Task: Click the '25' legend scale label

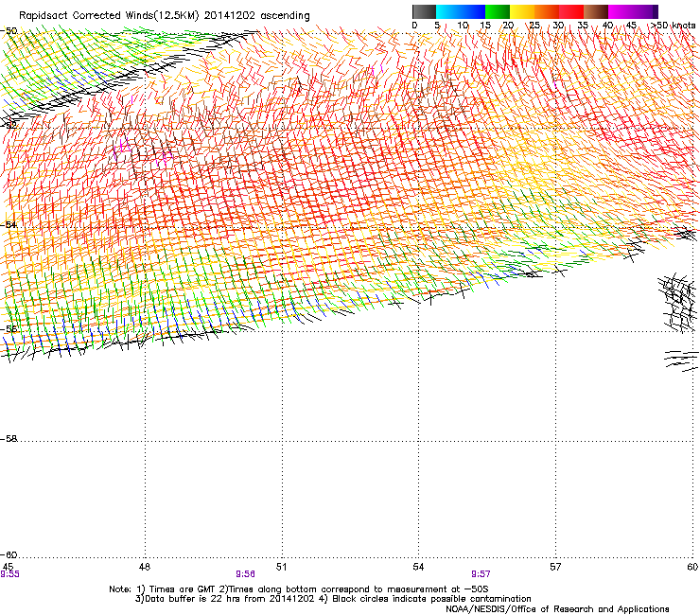Action: (534, 26)
